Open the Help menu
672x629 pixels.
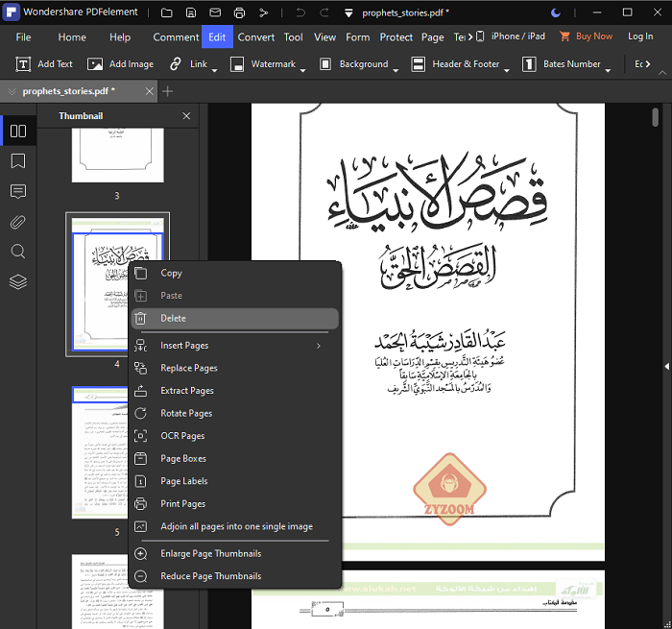120,37
